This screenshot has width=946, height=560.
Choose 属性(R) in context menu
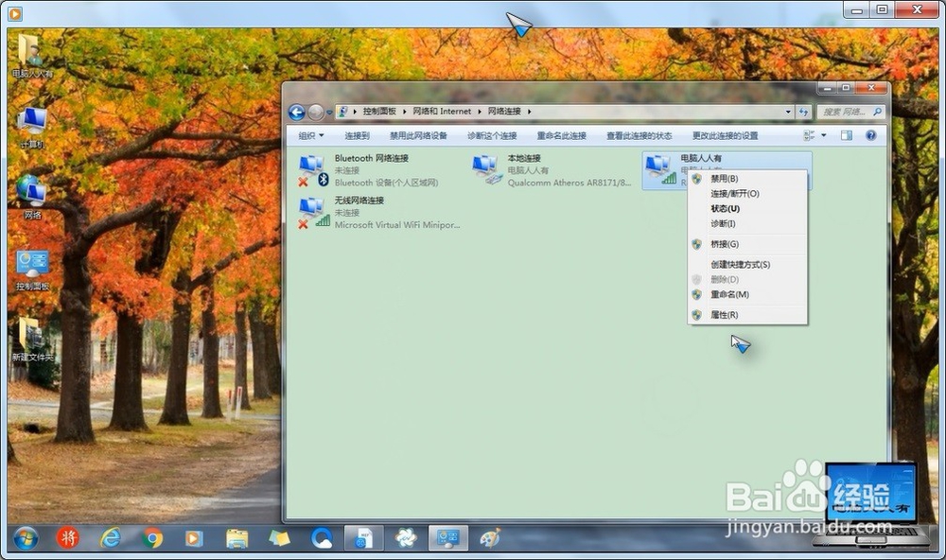[747, 315]
